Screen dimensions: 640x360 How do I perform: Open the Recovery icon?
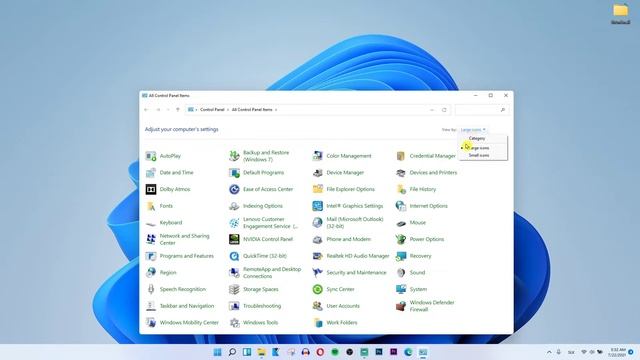click(401, 256)
